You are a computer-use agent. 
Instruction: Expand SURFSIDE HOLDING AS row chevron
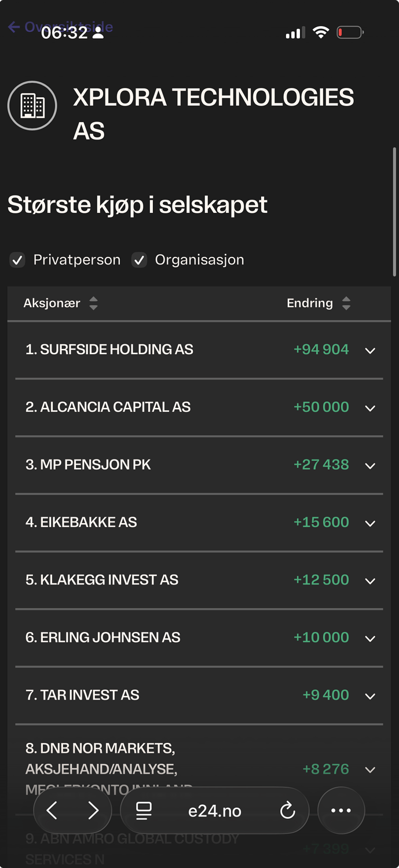[371, 351]
